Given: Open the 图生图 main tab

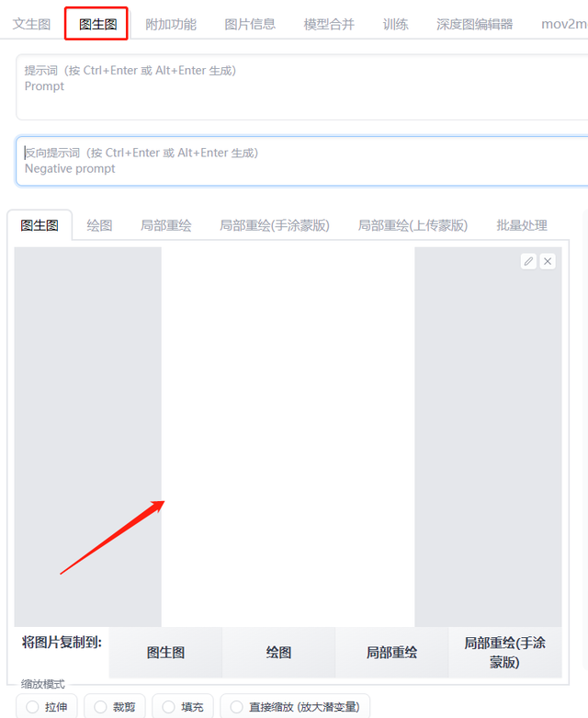Looking at the screenshot, I should (x=96, y=24).
